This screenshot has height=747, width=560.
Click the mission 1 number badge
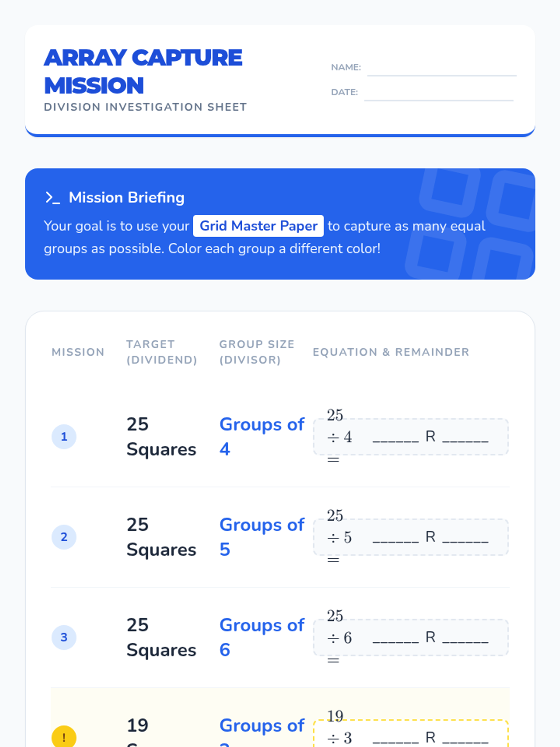tap(64, 437)
